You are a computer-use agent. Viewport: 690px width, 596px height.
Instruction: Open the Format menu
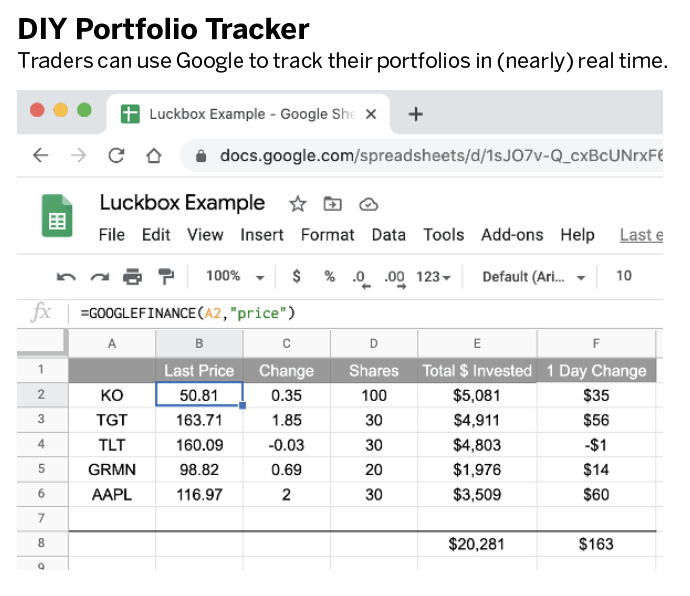(327, 235)
